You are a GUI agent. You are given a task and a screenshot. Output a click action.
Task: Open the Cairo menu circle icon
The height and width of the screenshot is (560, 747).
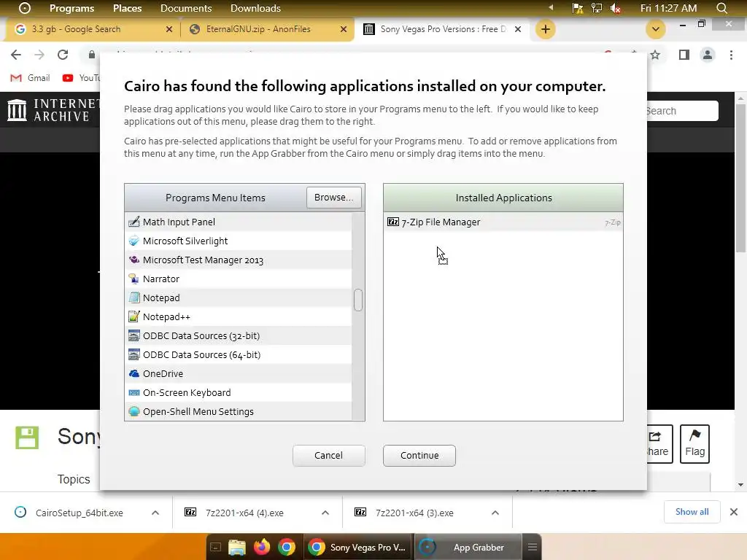click(x=25, y=8)
